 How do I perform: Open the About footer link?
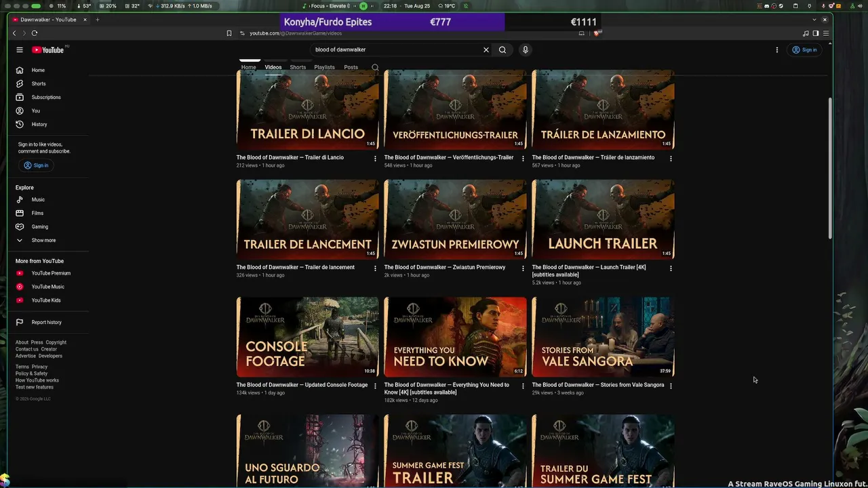pyautogui.click(x=22, y=342)
